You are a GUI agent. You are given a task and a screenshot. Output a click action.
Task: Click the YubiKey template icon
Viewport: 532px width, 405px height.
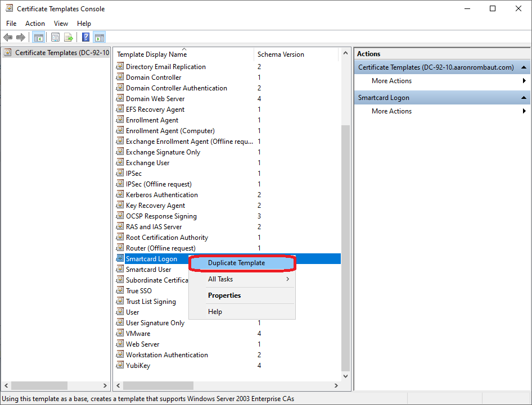(119, 365)
